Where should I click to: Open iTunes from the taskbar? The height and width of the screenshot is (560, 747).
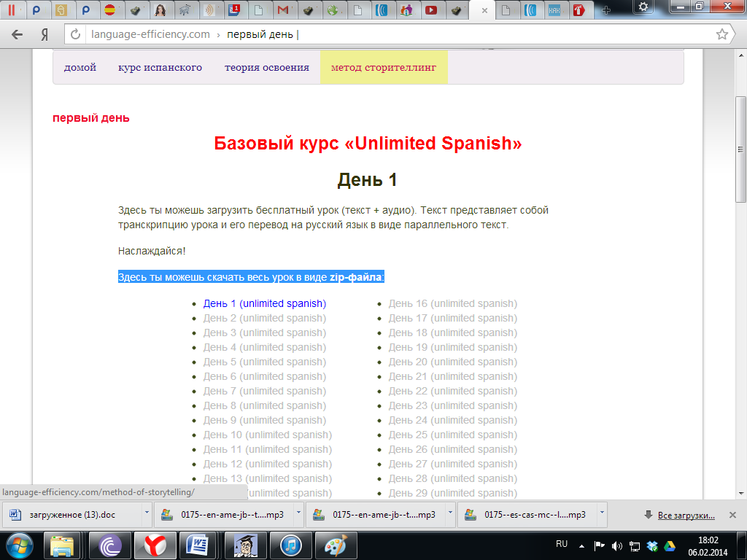point(290,545)
